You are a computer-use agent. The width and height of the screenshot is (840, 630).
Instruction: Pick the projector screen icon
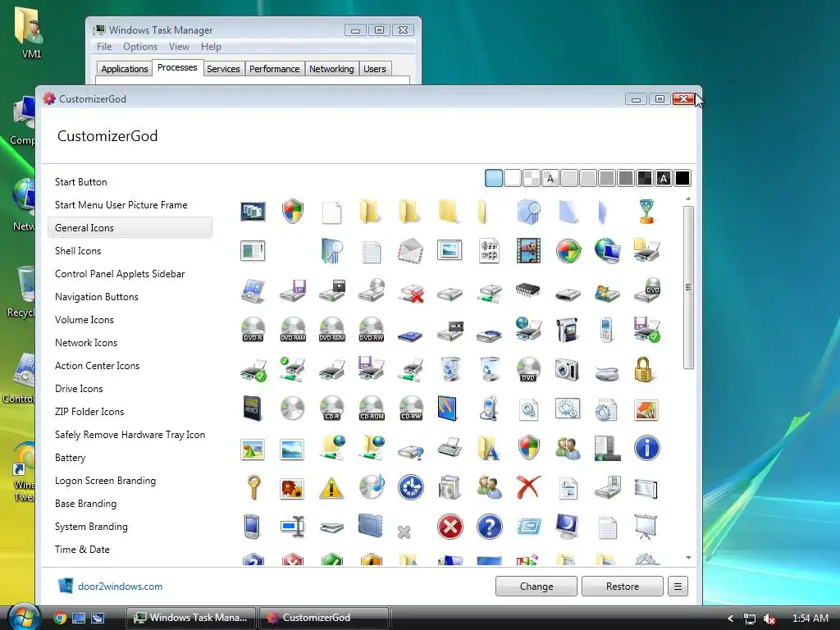[x=646, y=527]
